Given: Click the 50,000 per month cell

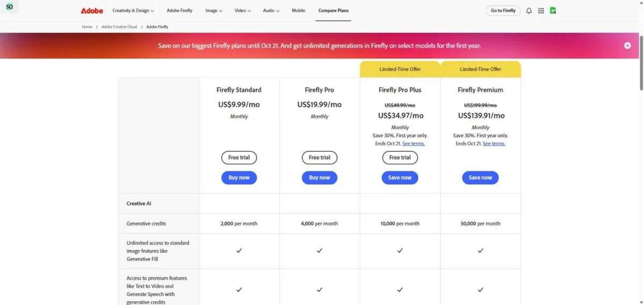Looking at the screenshot, I should tap(480, 224).
